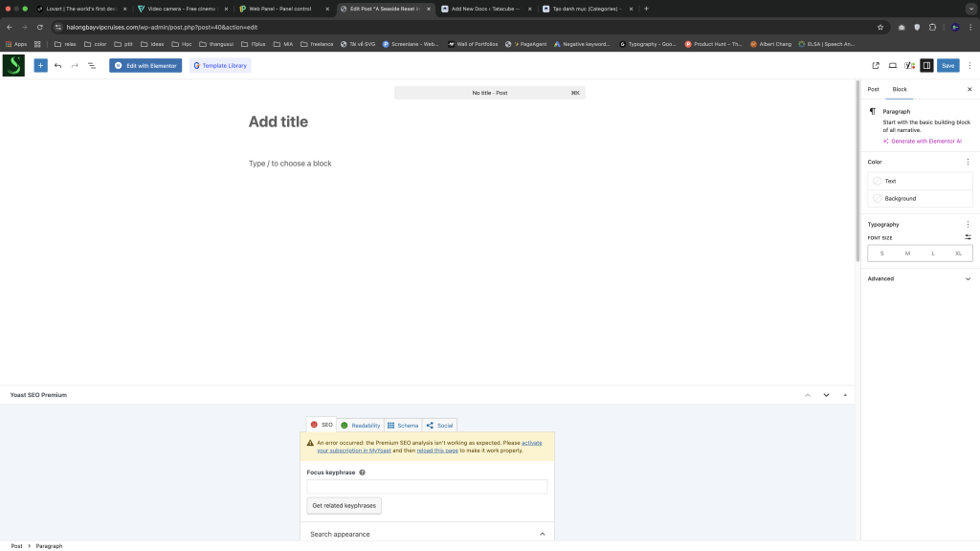980x551 pixels.
Task: Click the Focus keyphrase input field
Action: pyautogui.click(x=427, y=487)
